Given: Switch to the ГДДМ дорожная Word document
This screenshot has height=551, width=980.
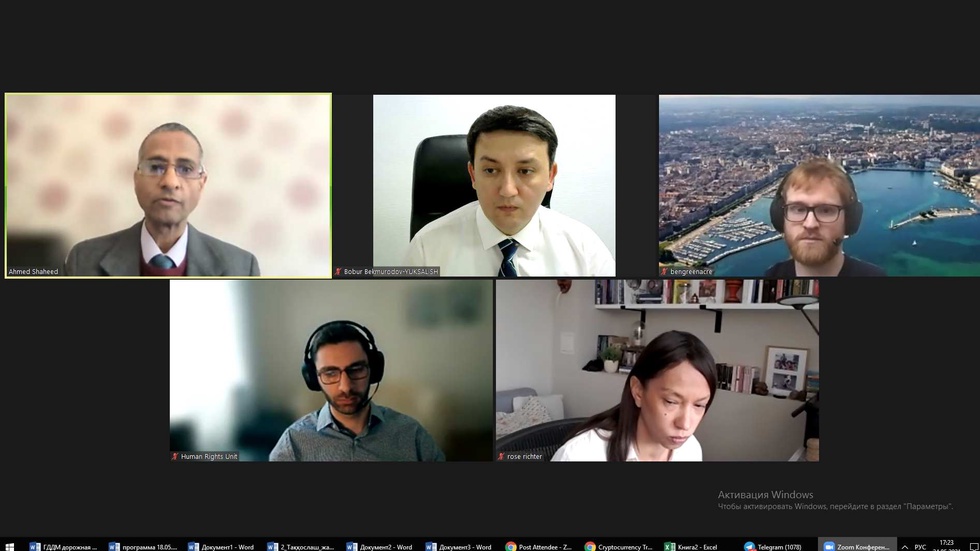Looking at the screenshot, I should (63, 546).
